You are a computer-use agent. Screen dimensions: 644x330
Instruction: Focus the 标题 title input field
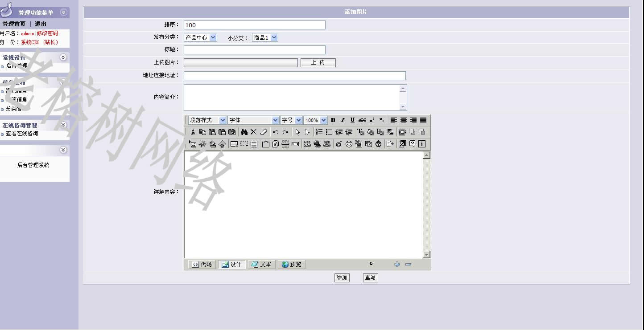[255, 50]
